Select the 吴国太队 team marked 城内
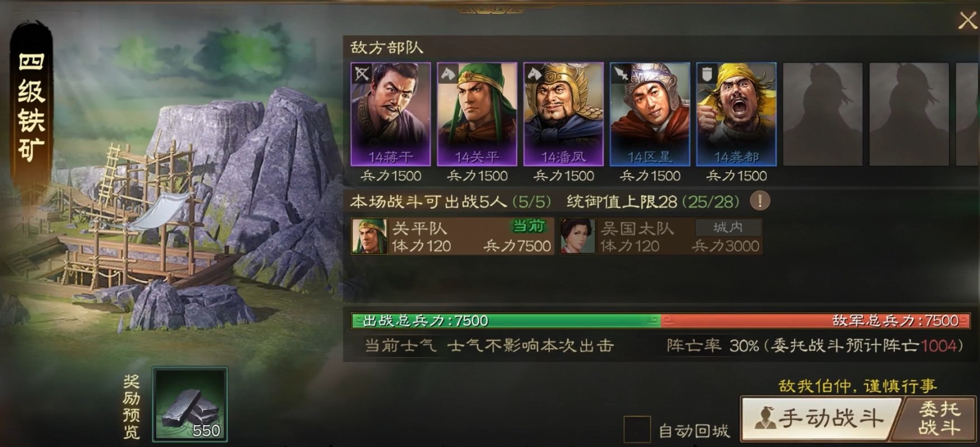Image resolution: width=980 pixels, height=447 pixels. tap(661, 237)
